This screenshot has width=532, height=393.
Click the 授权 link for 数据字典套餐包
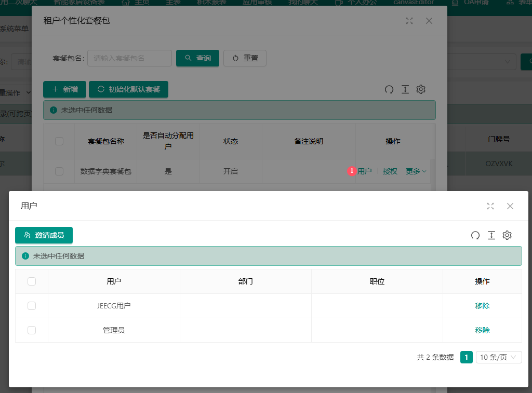coord(390,171)
